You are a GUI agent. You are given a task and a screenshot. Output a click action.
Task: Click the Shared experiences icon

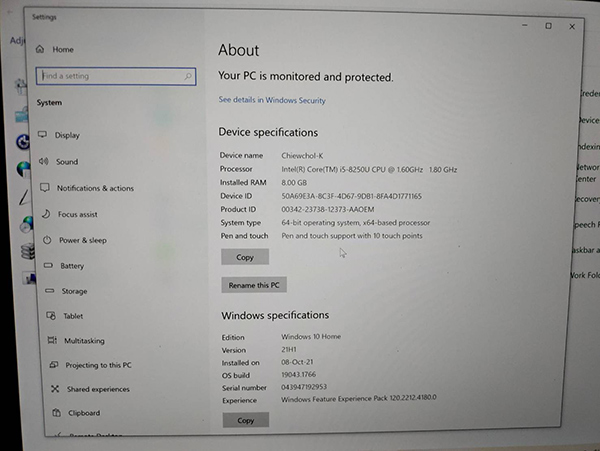55,389
